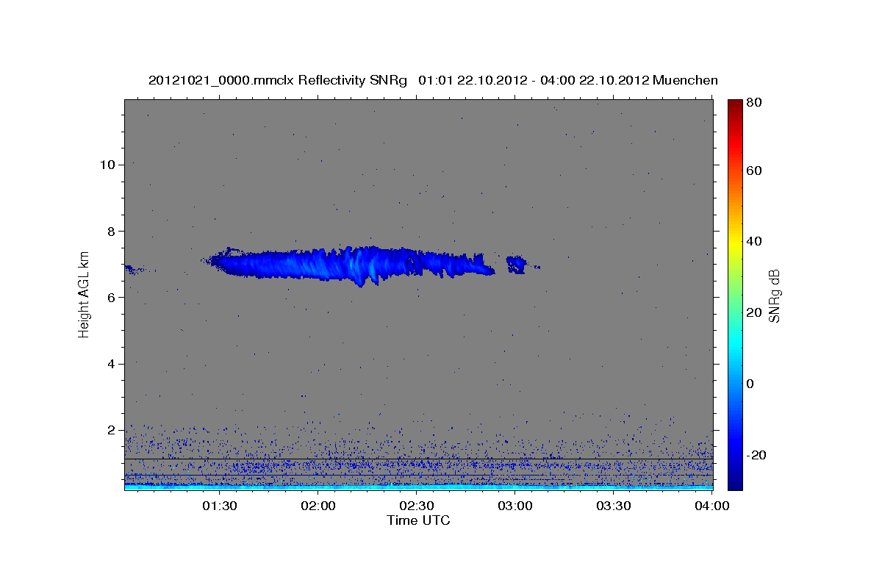
Task: Click the colorbar value -20
Action: [x=756, y=455]
